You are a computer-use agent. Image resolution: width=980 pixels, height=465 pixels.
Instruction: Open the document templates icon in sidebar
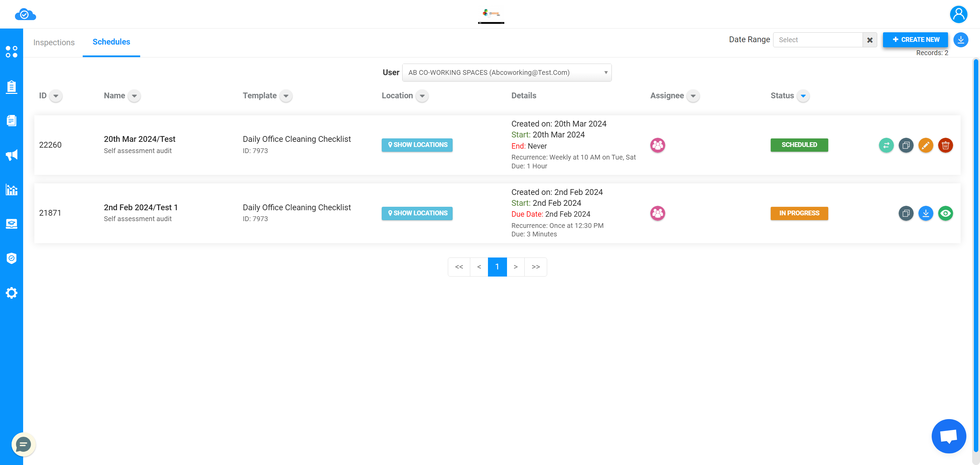[12, 120]
